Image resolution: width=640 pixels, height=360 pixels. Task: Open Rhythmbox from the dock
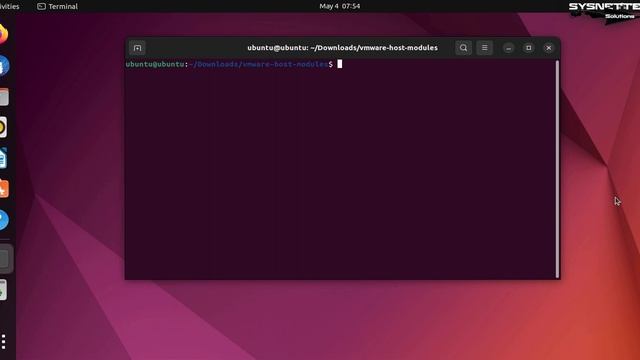[3, 127]
